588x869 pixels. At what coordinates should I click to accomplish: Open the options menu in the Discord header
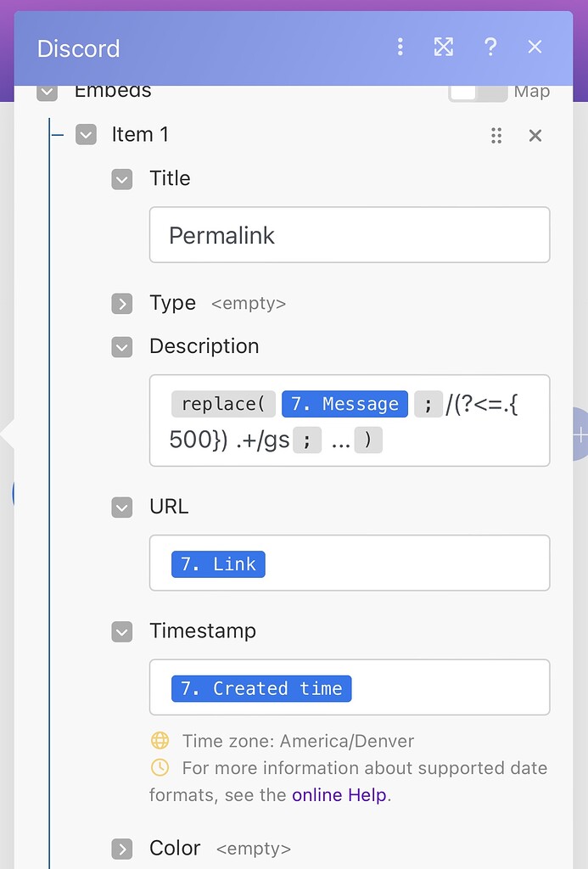400,48
